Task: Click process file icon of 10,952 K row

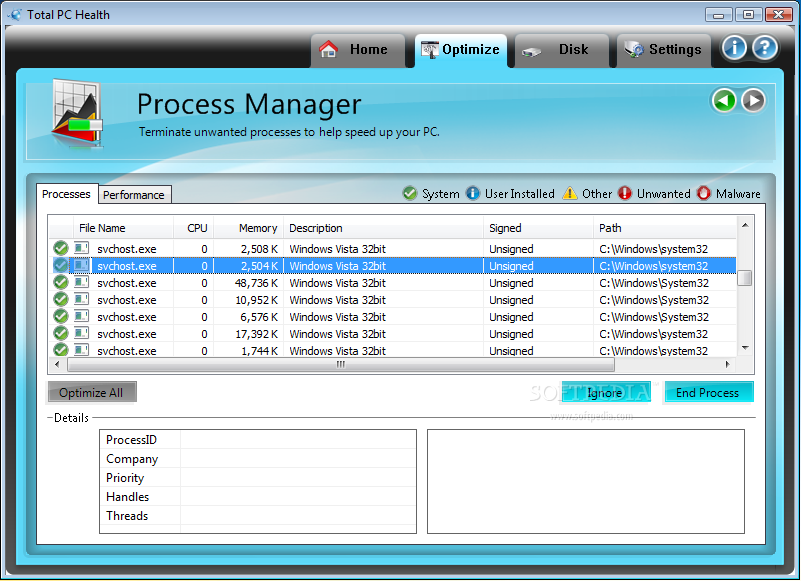Action: [81, 299]
